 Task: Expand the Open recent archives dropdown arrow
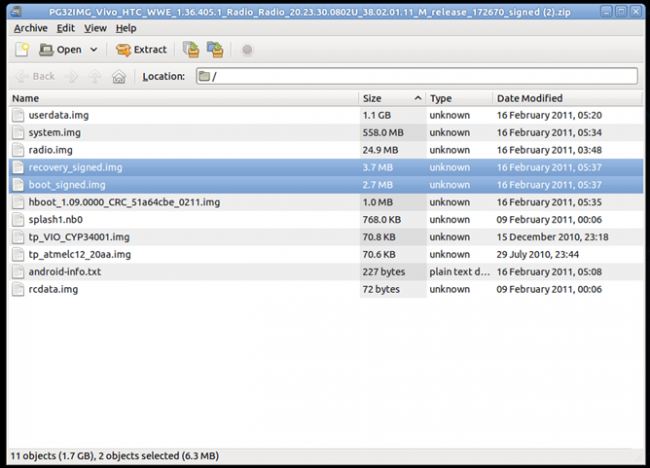coord(94,50)
